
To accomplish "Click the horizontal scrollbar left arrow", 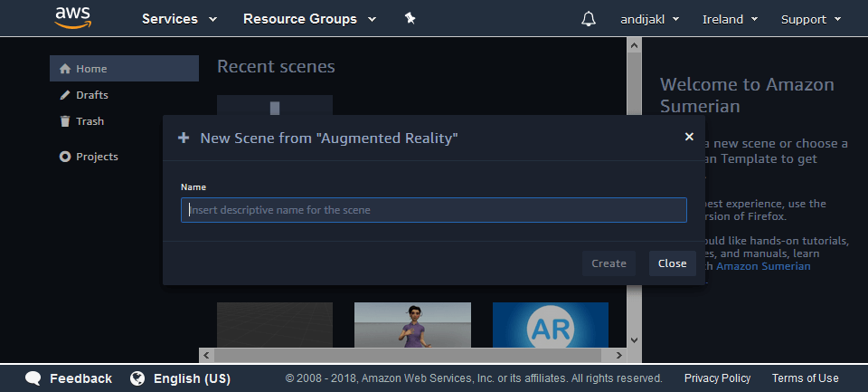I will 206,355.
